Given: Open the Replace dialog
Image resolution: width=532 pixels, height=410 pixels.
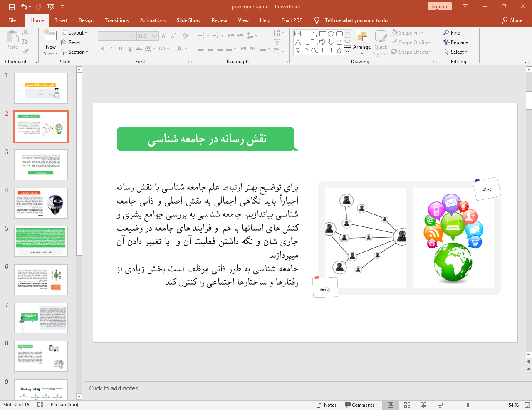Looking at the screenshot, I should click(x=456, y=42).
